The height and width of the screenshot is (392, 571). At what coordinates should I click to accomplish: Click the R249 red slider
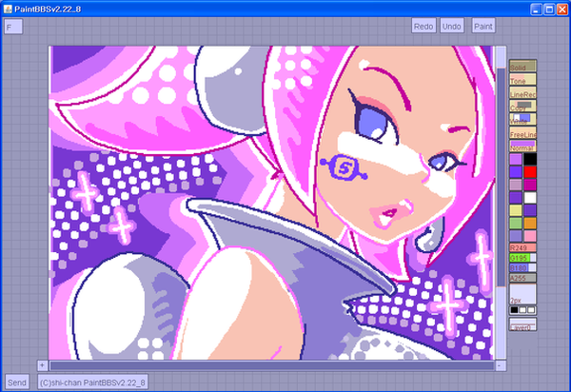tap(522, 248)
